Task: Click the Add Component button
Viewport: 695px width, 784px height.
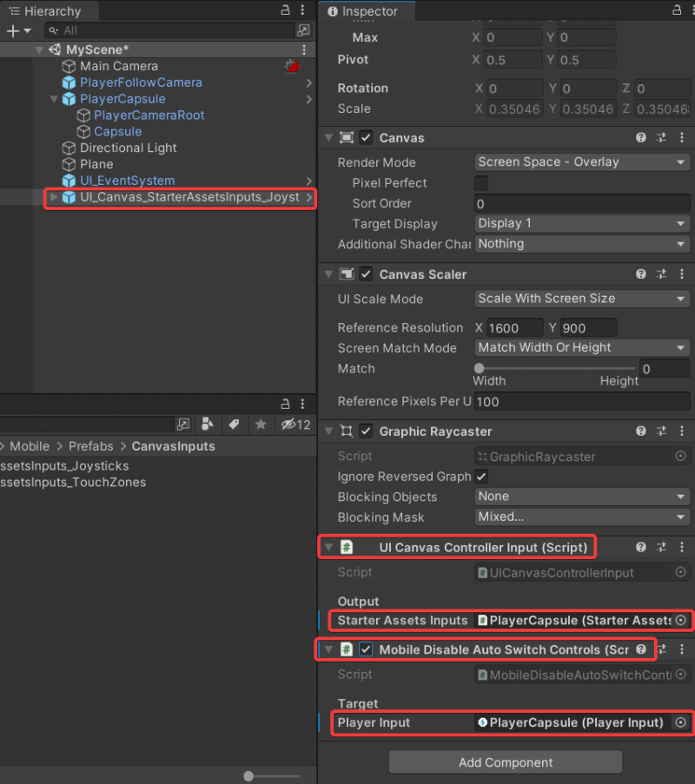Action: coord(504,761)
